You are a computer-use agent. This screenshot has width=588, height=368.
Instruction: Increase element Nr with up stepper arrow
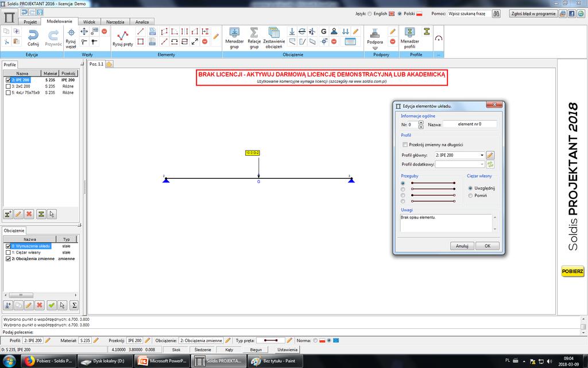pyautogui.click(x=421, y=122)
